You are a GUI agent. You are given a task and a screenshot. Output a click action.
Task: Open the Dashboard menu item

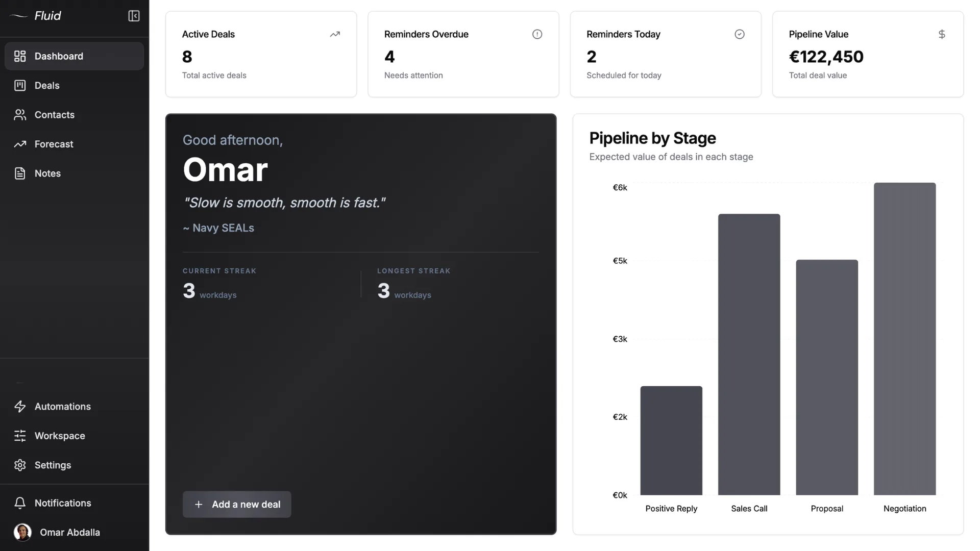pyautogui.click(x=74, y=56)
